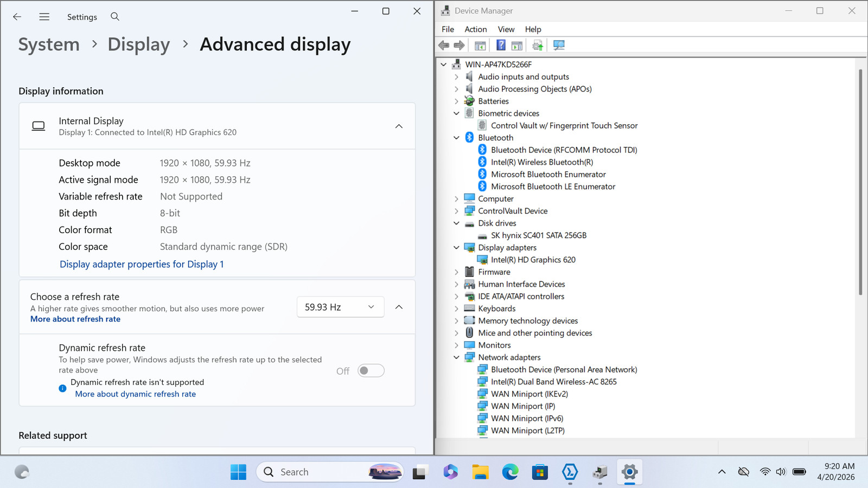Launch Microsoft Edge from the taskbar
The width and height of the screenshot is (868, 488).
coord(510,472)
